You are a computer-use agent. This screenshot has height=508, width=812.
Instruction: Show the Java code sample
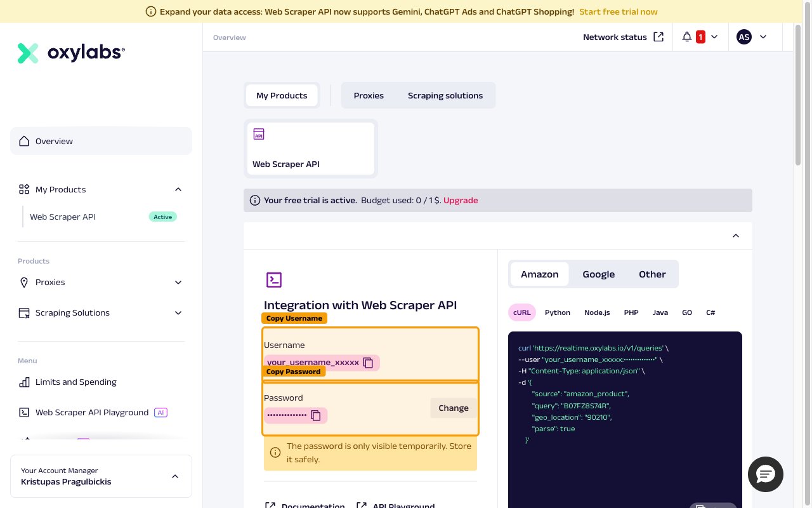[660, 312]
